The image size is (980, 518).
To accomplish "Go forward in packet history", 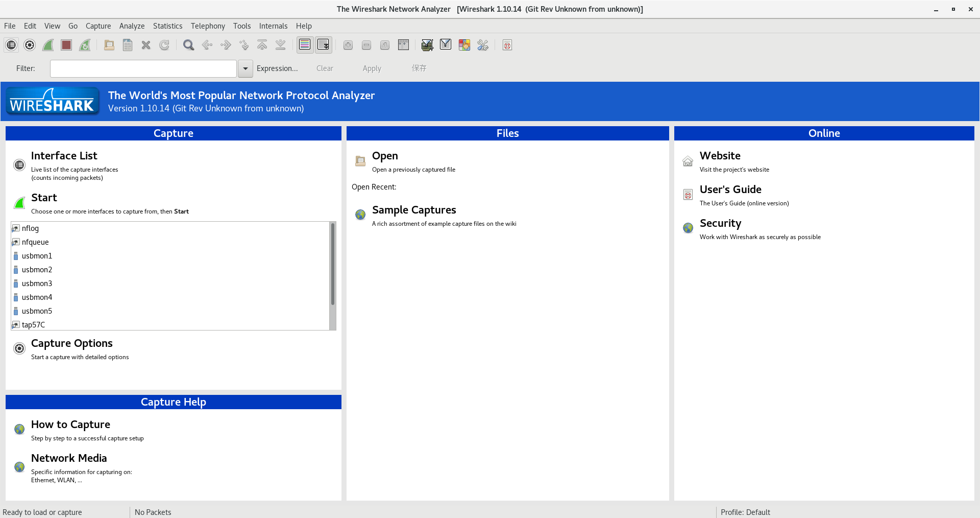I will coord(226,45).
